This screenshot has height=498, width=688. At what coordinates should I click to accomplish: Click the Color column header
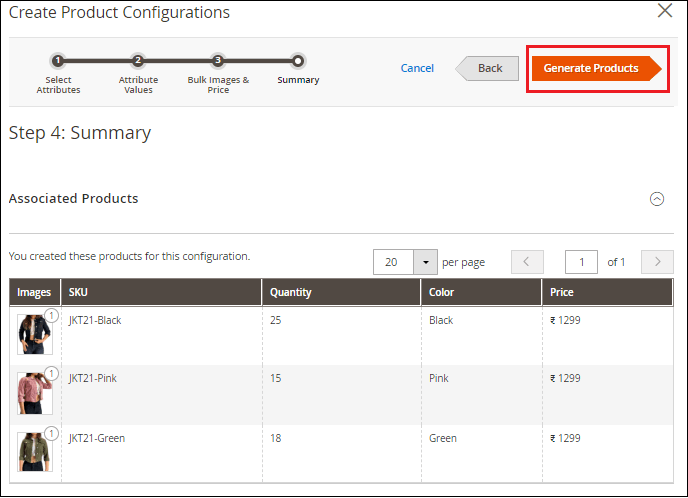[481, 292]
